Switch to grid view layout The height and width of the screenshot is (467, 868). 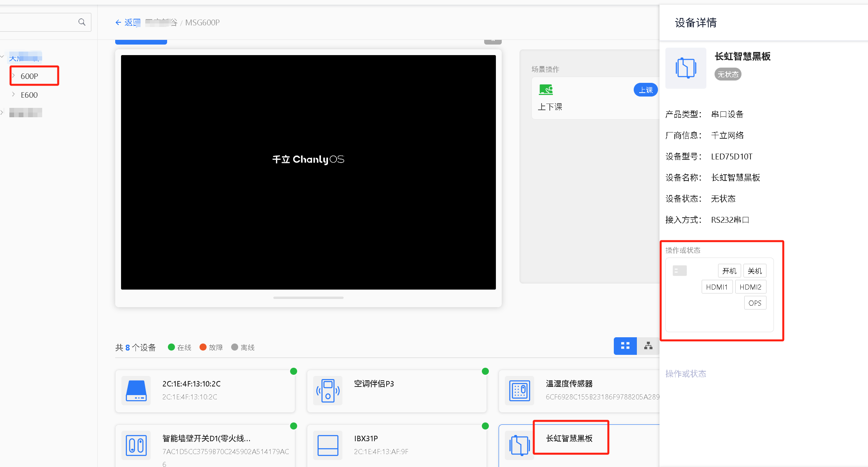pyautogui.click(x=625, y=346)
